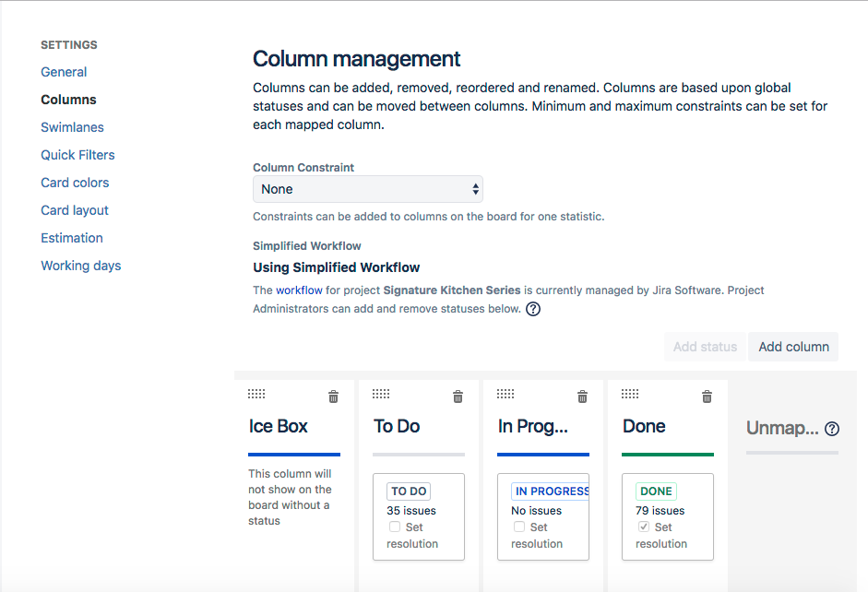Grab the Ice Box column drag handle
The image size is (868, 592).
pos(256,394)
